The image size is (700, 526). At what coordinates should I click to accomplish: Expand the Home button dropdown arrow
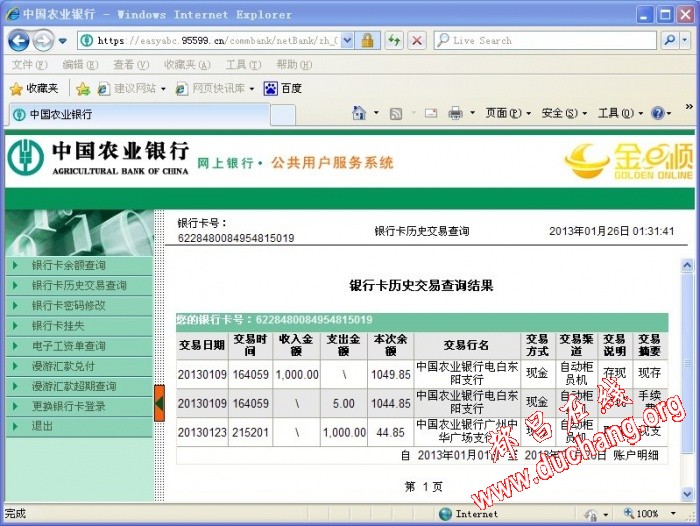[x=376, y=113]
